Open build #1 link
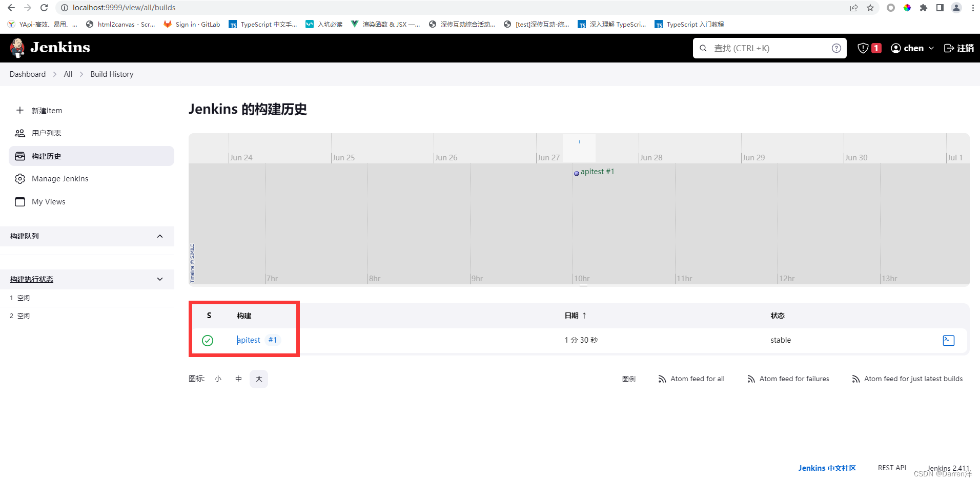Screen dimensions: 980x482 [273, 340]
